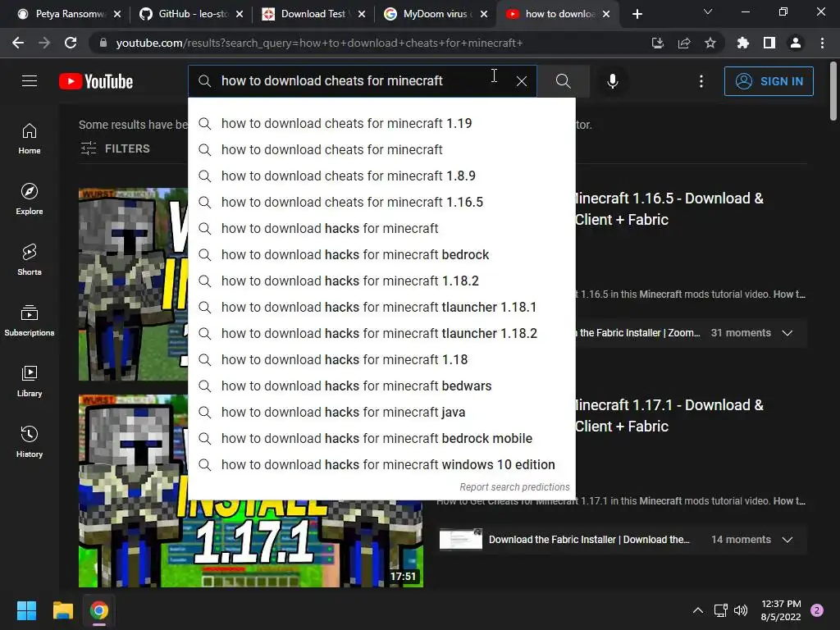The image size is (840, 630).
Task: Open Explore in the sidebar
Action: (30, 199)
